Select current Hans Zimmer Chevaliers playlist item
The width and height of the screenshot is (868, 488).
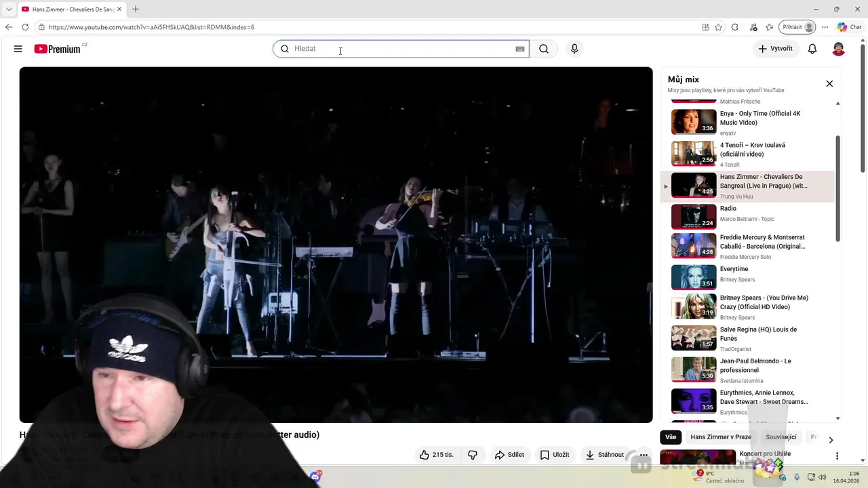click(x=749, y=186)
